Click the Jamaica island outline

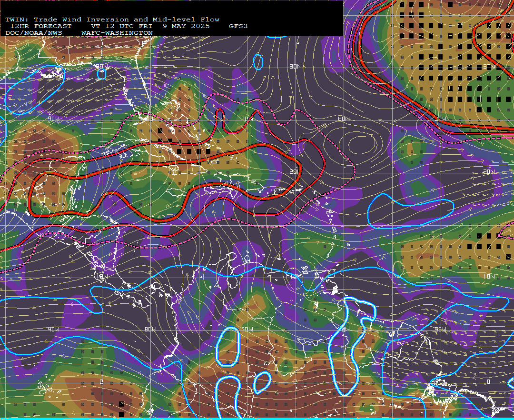(x=176, y=192)
